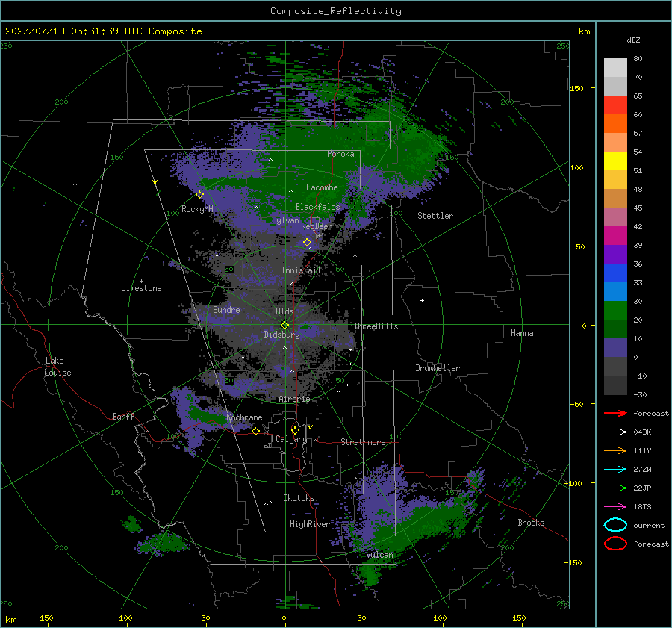Image resolution: width=672 pixels, height=628 pixels.
Task: Click the red forecast arrow in legend
Action: tap(615, 413)
